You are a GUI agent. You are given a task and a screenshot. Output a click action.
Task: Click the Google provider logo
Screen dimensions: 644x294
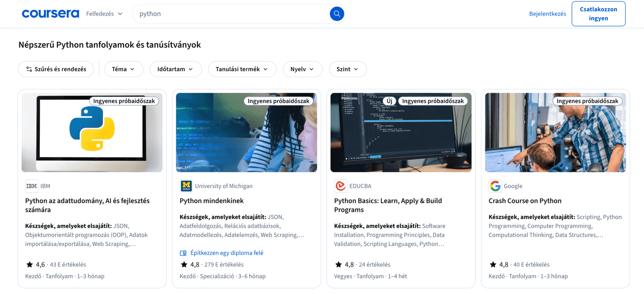coord(495,186)
